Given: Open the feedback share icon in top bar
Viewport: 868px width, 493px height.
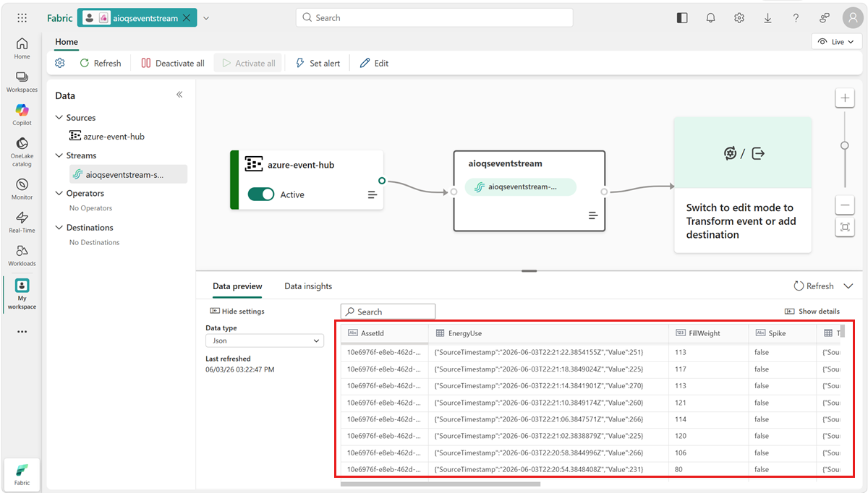Looking at the screenshot, I should coord(824,18).
